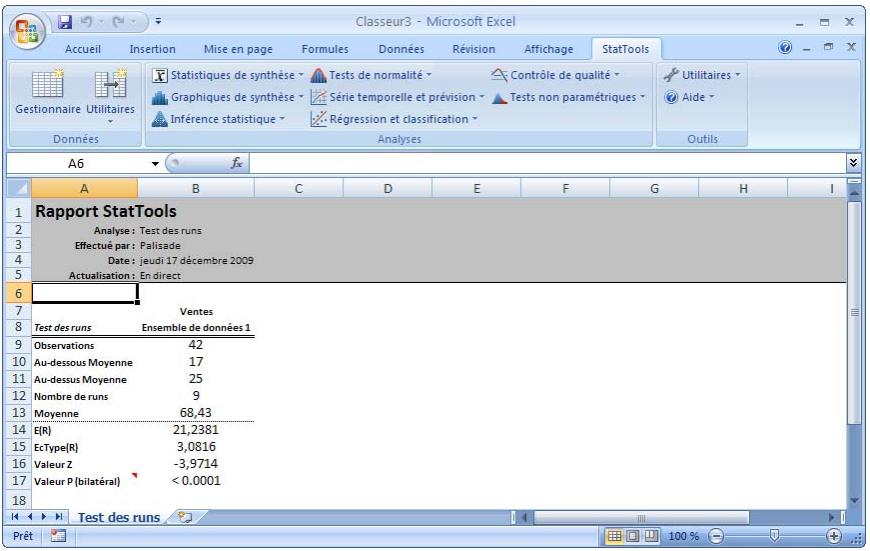
Task: Switch to the Révision tab
Action: click(473, 49)
